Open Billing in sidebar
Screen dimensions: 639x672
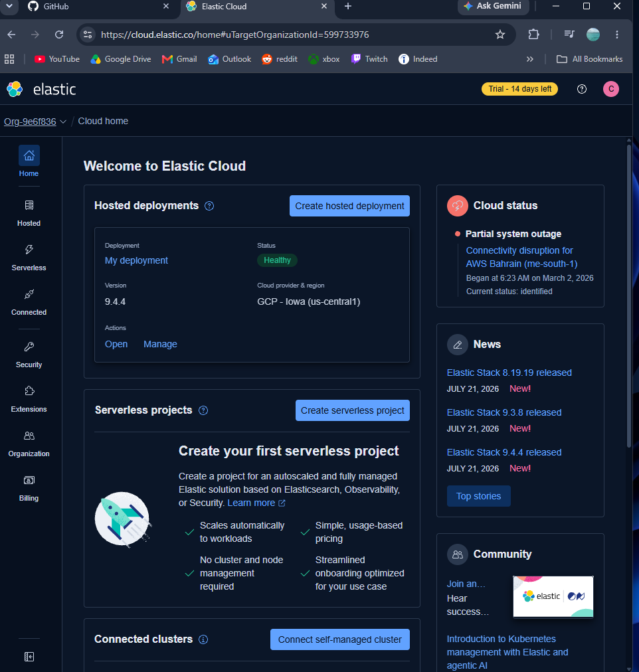click(x=29, y=488)
